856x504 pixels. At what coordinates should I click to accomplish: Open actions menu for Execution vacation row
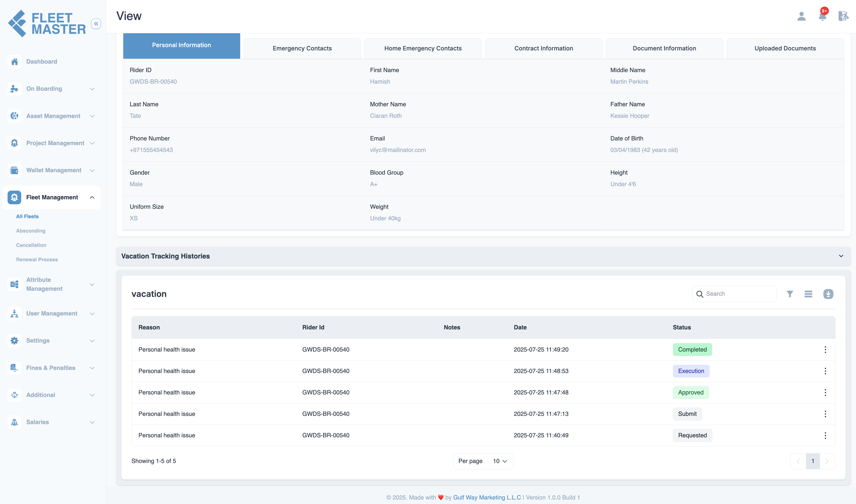tap(825, 371)
